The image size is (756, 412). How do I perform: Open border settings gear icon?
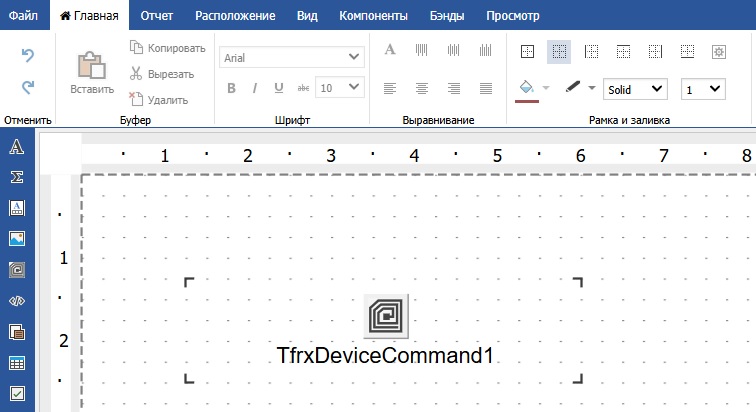click(x=717, y=50)
